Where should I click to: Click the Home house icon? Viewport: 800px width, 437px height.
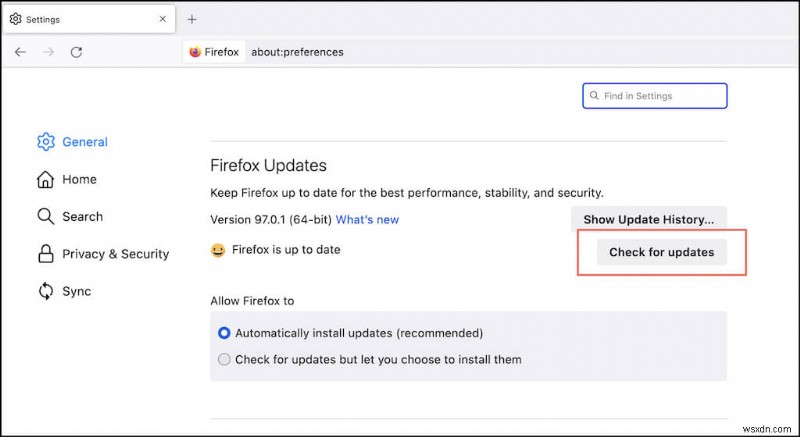45,179
